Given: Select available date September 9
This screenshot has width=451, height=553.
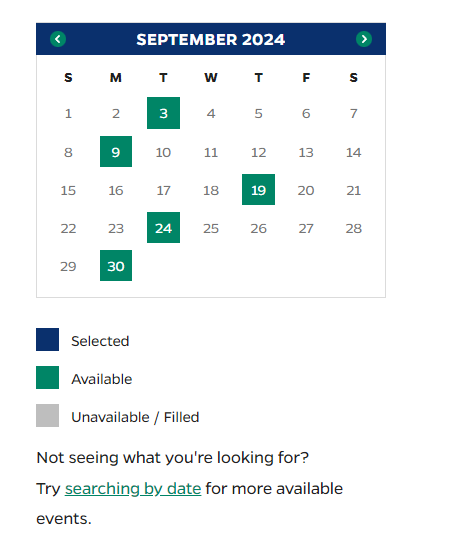Looking at the screenshot, I should point(116,152).
